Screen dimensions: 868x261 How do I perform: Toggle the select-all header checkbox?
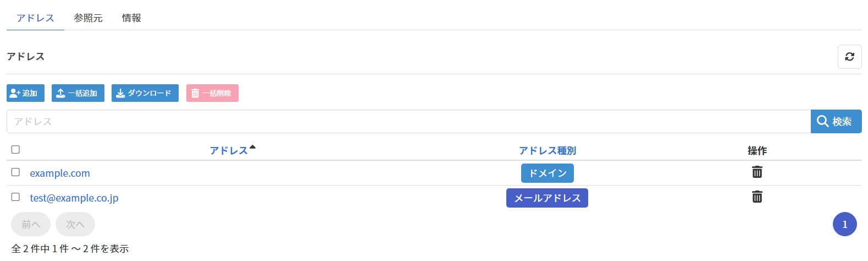pyautogui.click(x=15, y=150)
